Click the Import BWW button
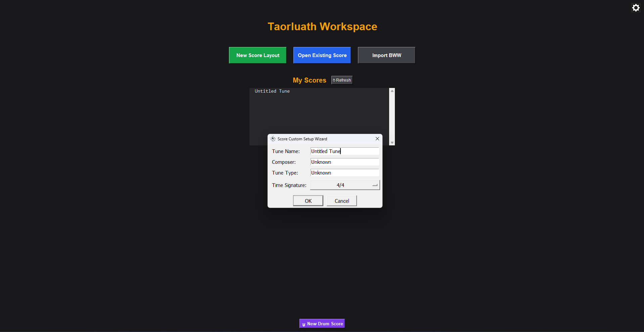644x332 pixels. [x=386, y=55]
